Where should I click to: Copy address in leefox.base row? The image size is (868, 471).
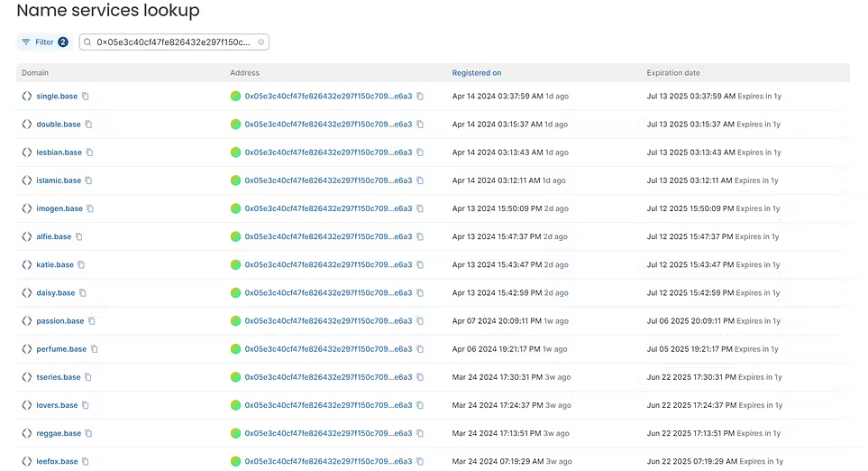pyautogui.click(x=420, y=461)
